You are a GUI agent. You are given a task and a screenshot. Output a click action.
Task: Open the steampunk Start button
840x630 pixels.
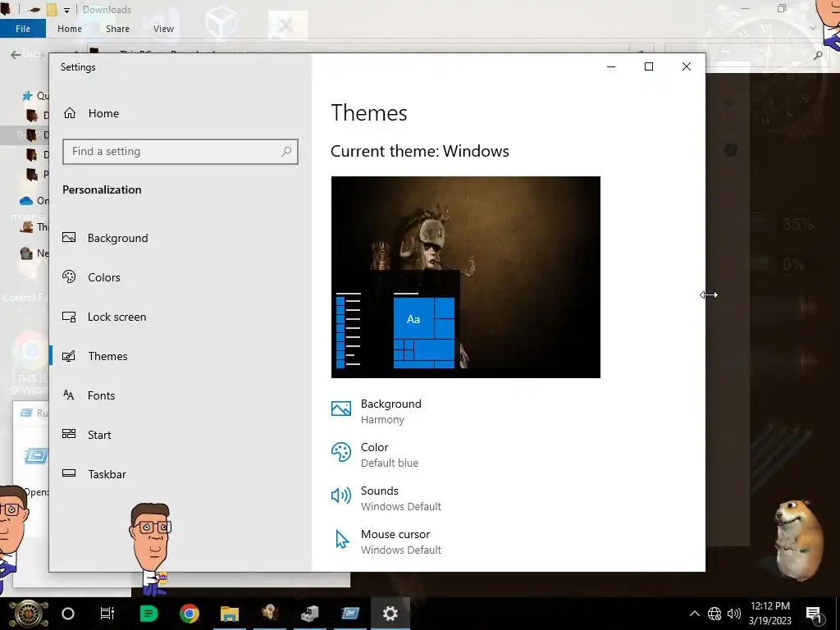pyautogui.click(x=29, y=614)
